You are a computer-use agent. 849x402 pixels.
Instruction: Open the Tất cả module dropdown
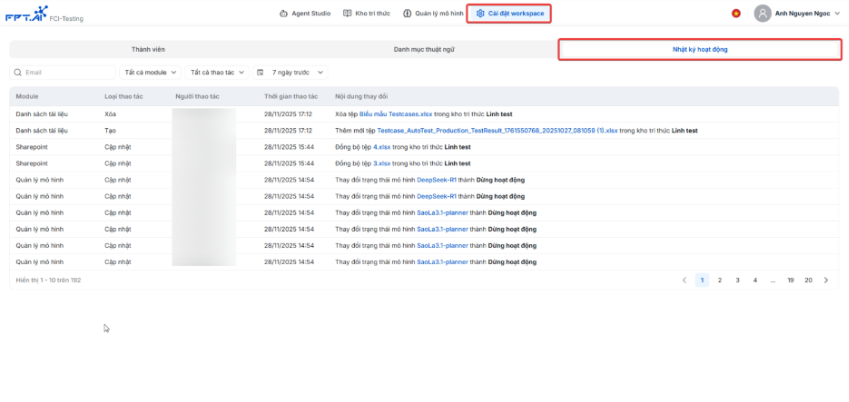point(150,72)
